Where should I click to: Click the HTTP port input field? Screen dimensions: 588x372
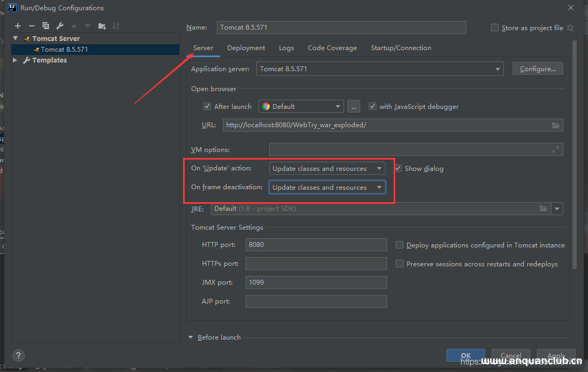point(316,245)
